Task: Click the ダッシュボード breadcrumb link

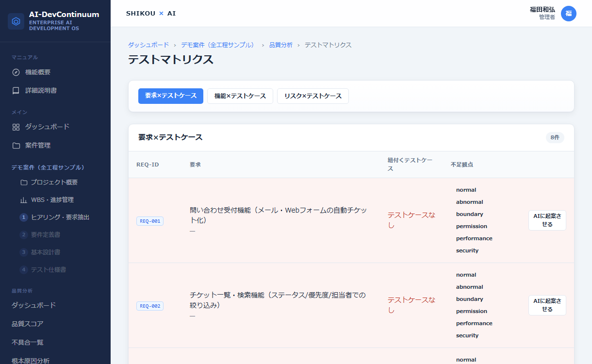Action: (x=148, y=45)
